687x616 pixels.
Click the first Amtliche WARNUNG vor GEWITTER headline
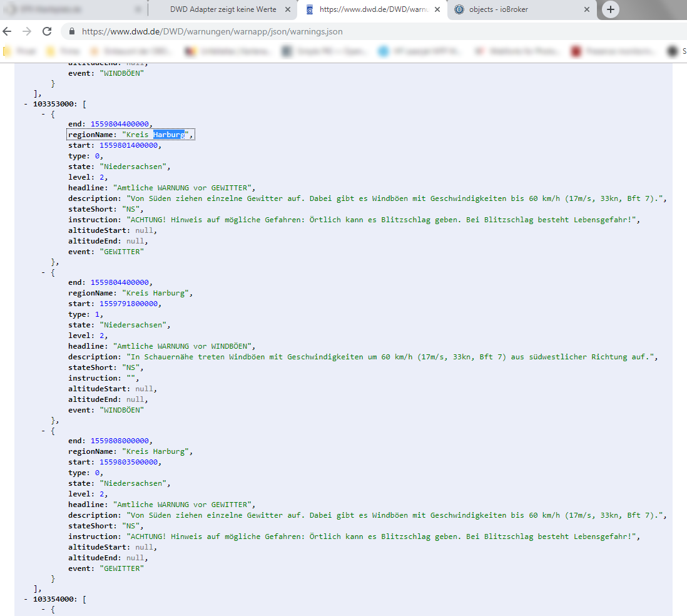coord(182,188)
